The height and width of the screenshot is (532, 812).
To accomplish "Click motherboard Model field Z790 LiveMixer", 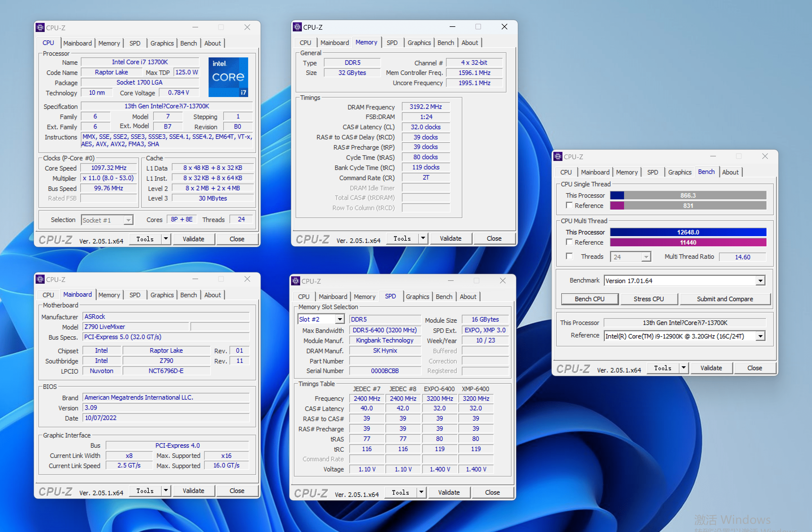I will [x=136, y=327].
